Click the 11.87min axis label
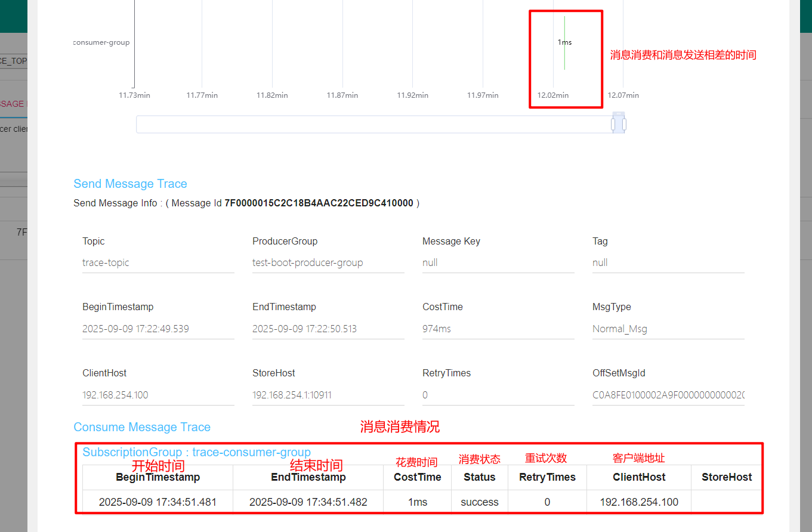The width and height of the screenshot is (812, 532). point(342,95)
